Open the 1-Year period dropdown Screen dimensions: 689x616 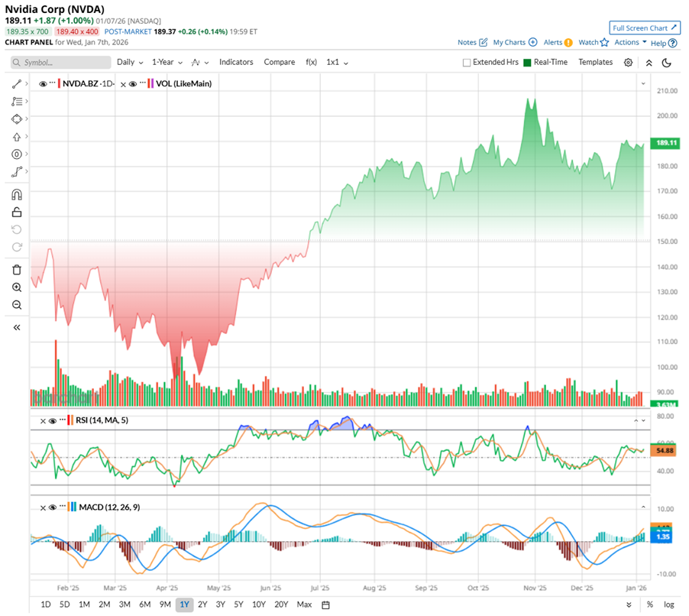(x=167, y=62)
